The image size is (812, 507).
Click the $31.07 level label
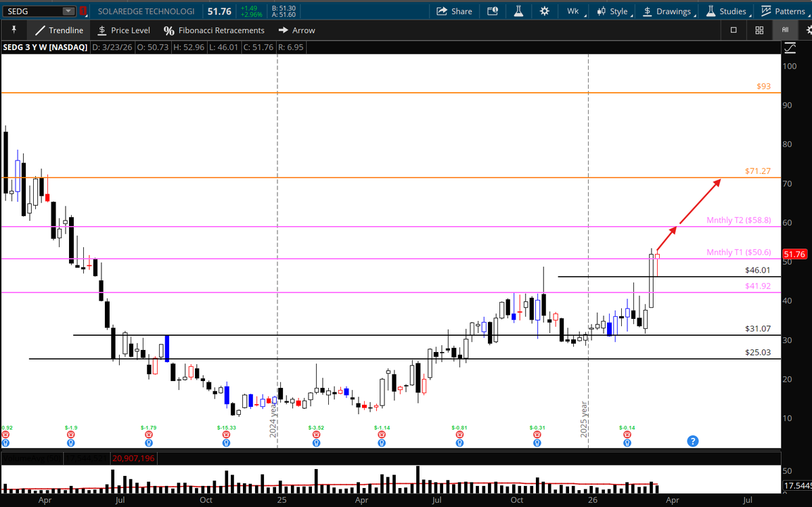click(x=758, y=328)
